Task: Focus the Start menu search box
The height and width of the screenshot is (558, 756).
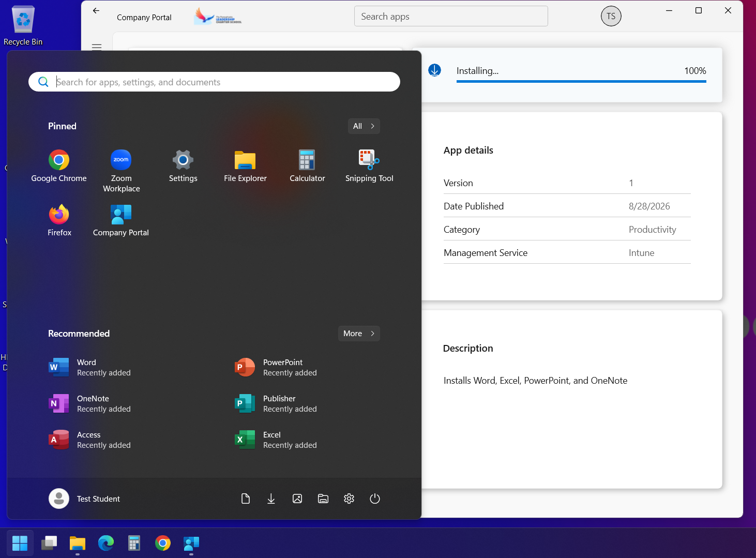Action: (214, 82)
